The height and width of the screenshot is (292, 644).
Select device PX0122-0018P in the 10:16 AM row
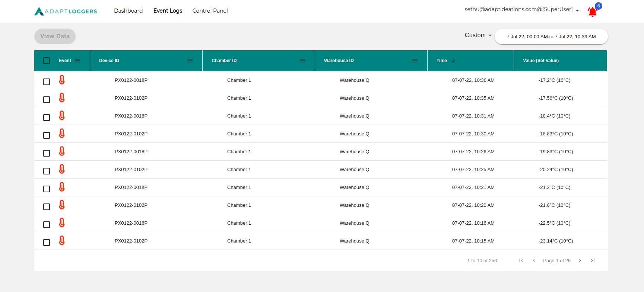131,223
